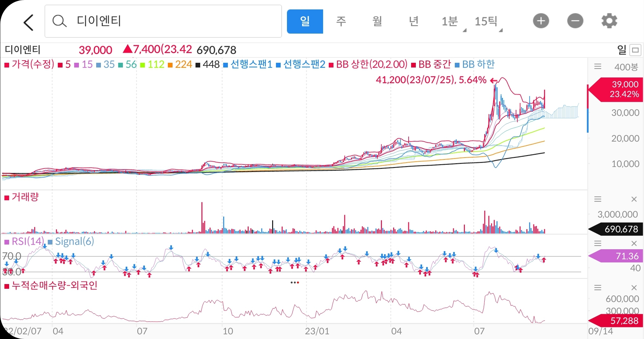Tap the plus zoom-in icon
644x339 pixels.
541,21
